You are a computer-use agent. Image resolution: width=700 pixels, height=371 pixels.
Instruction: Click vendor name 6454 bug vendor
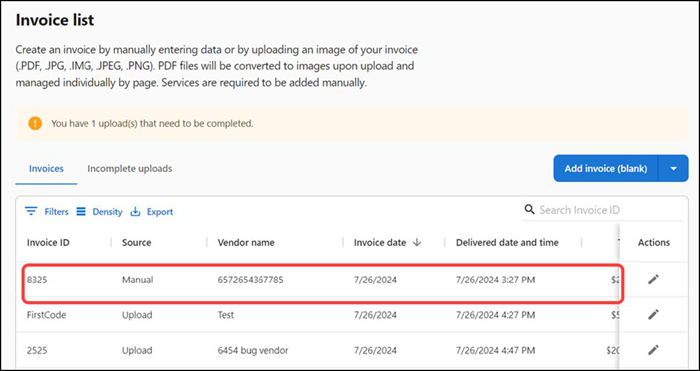[253, 350]
